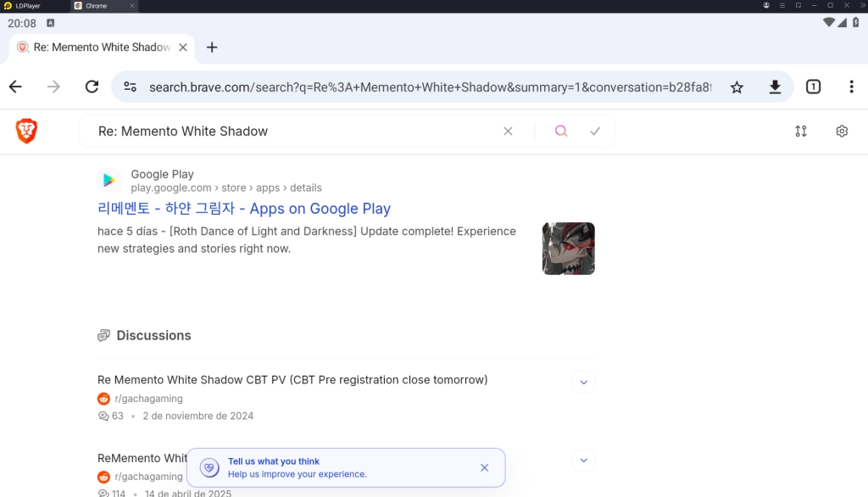Expand the ReMemento discussion with 114 comments
This screenshot has height=497, width=868.
[583, 461]
